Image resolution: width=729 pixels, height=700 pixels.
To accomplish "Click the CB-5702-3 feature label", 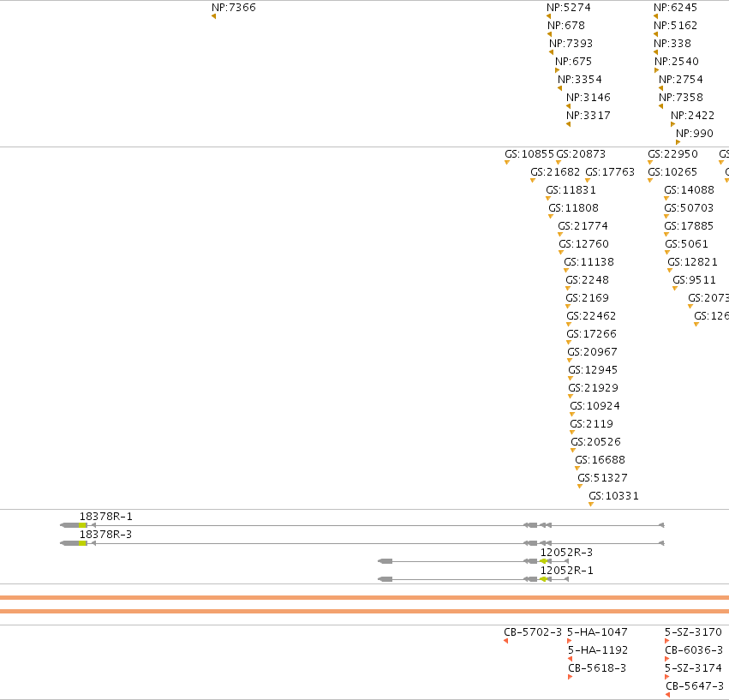I will (533, 632).
